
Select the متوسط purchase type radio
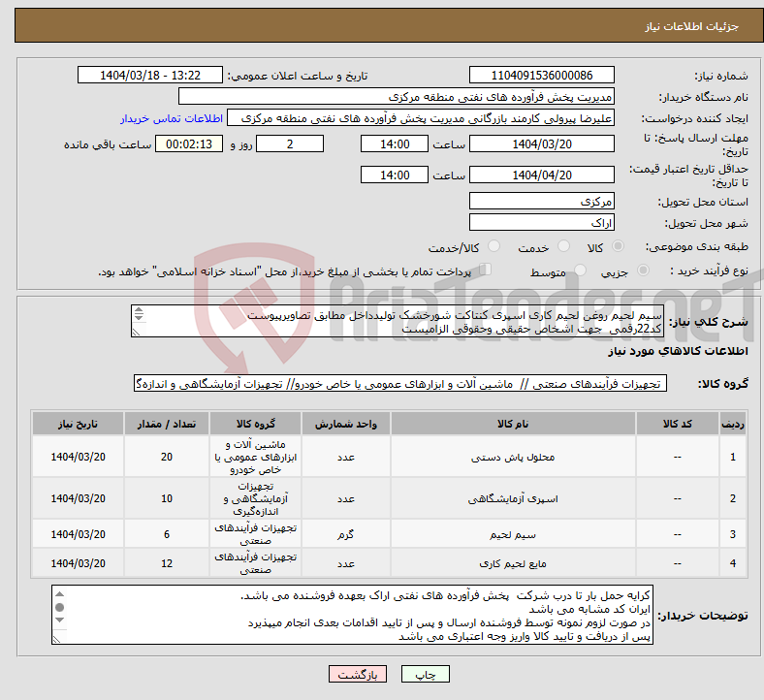click(580, 270)
